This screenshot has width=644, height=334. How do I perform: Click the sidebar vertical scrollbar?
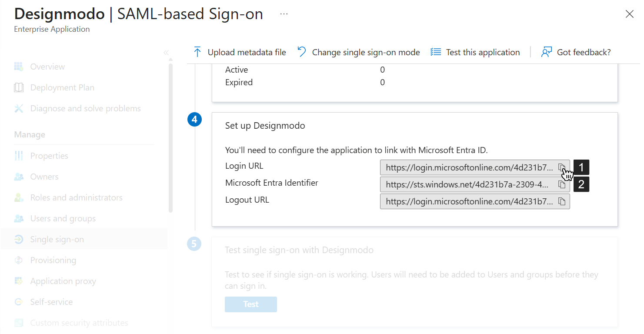170,137
